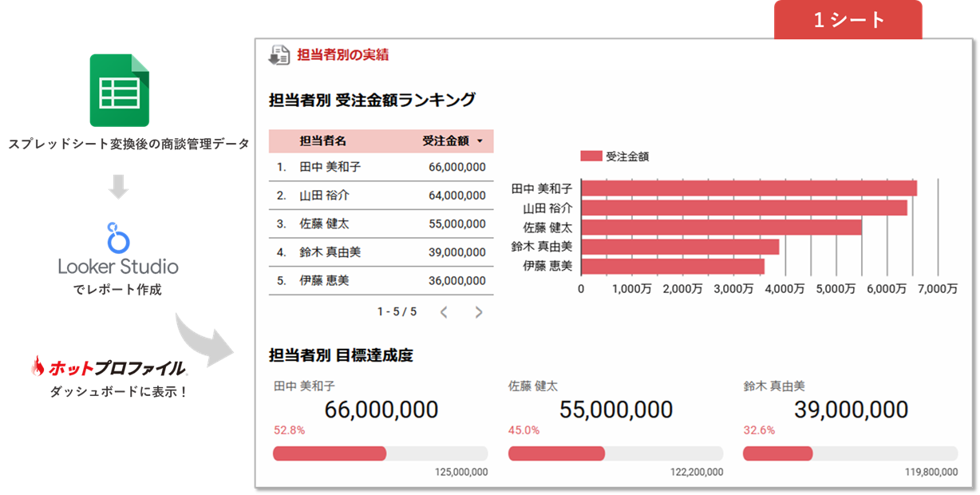Click the 田中 美和子 bar in chart

click(x=748, y=188)
